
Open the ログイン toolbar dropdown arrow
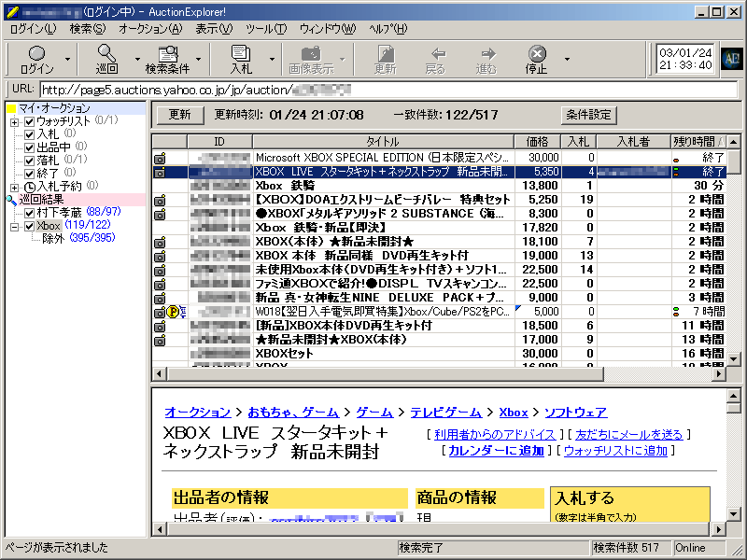(67, 59)
